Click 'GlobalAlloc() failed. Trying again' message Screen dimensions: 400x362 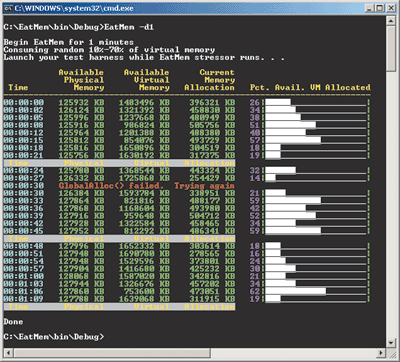tap(147, 186)
